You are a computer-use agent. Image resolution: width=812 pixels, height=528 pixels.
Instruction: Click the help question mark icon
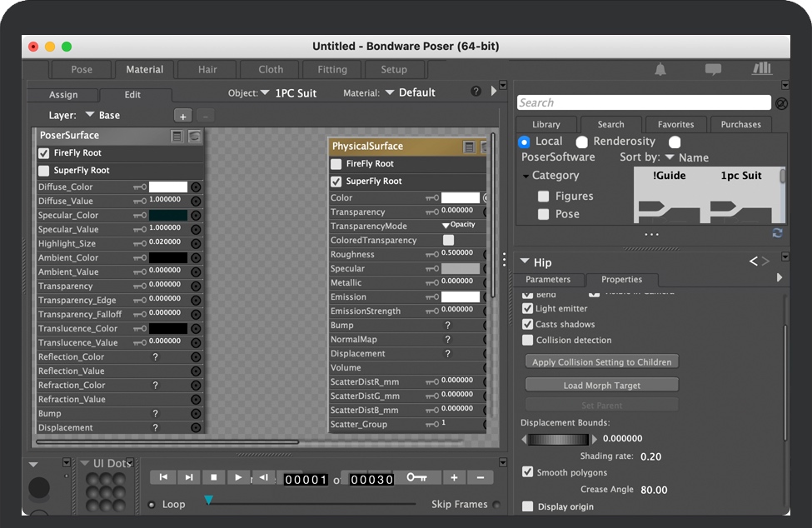click(476, 92)
